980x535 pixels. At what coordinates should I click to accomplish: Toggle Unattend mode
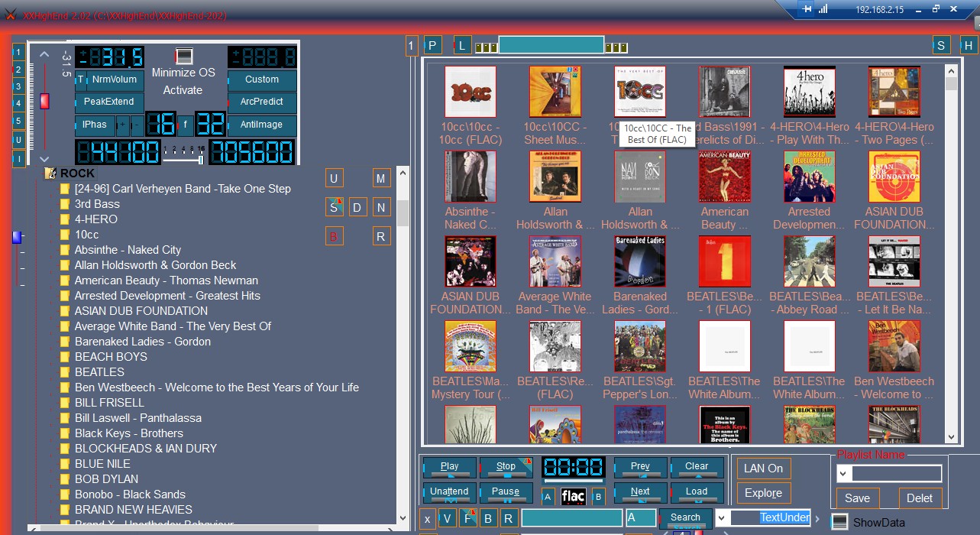[x=449, y=491]
